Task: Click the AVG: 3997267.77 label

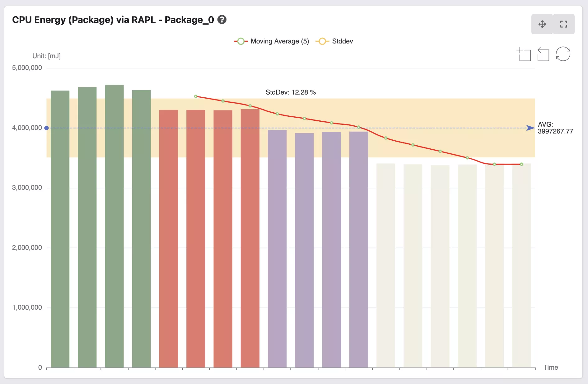Action: tap(555, 128)
